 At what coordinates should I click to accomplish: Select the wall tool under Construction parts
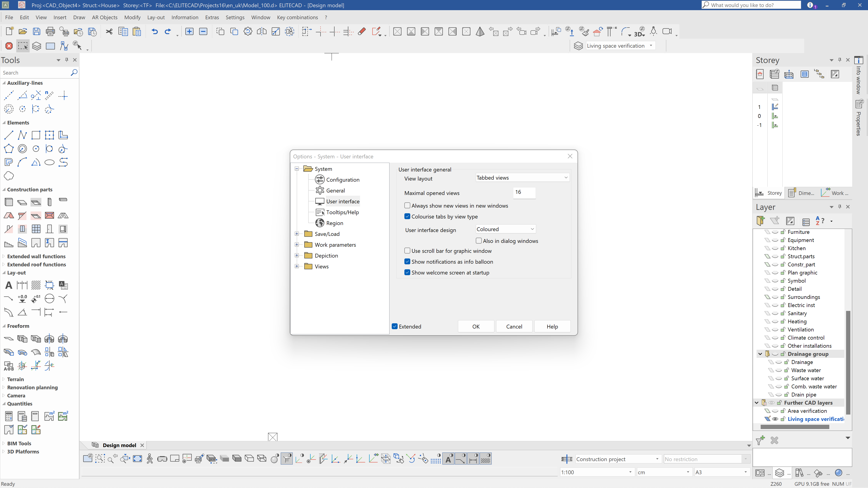tap(8, 202)
